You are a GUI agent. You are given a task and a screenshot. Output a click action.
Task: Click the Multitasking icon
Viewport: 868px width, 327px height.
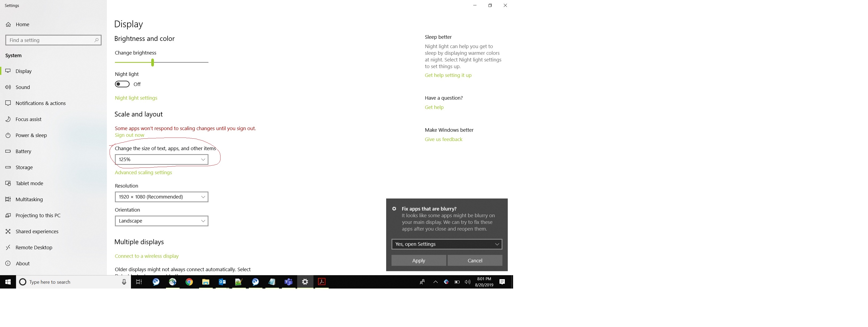[8, 199]
